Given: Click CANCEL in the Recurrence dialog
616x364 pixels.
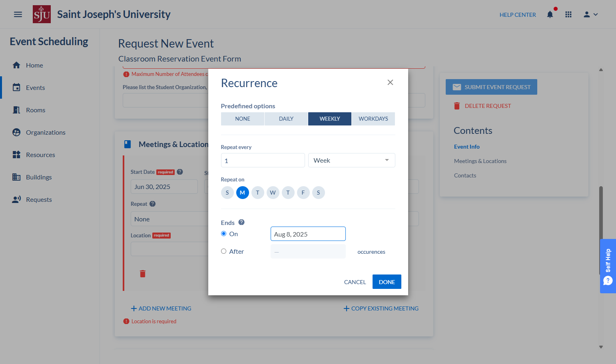Looking at the screenshot, I should click(355, 282).
